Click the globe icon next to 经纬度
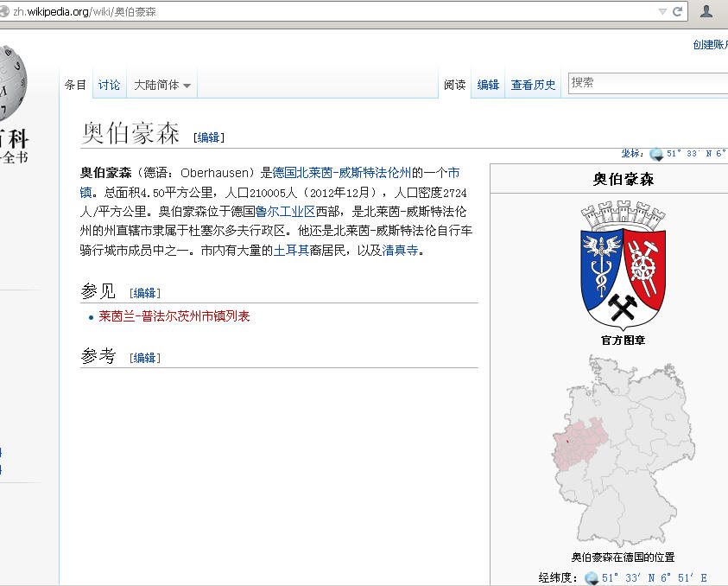The height and width of the screenshot is (586, 728). pos(591,577)
